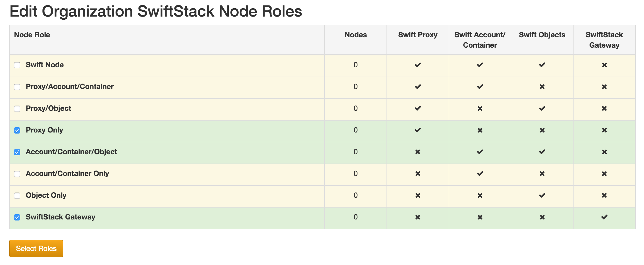The width and height of the screenshot is (644, 265).
Task: Enable the Proxy/Account/Container role checkbox
Action: coord(17,87)
